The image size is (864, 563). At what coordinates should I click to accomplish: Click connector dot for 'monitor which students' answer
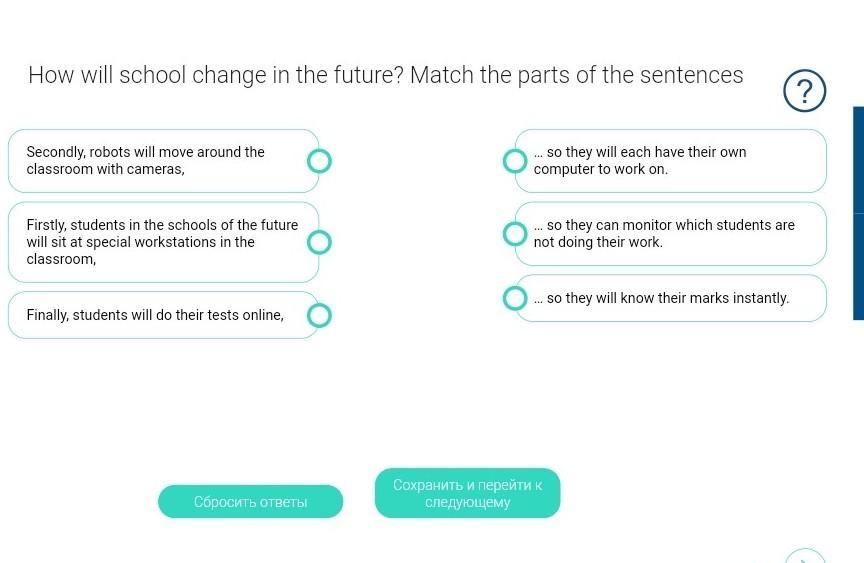(515, 234)
